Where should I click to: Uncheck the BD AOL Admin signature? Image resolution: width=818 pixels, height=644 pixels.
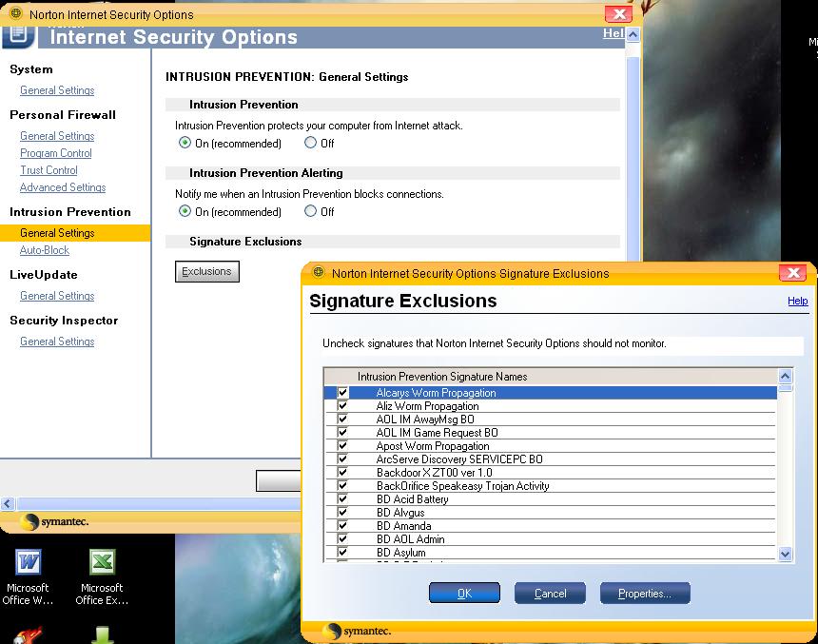coord(342,538)
